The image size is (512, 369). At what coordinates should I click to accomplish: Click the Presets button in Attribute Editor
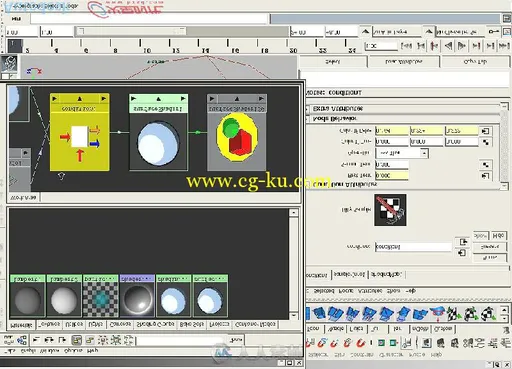(490, 247)
